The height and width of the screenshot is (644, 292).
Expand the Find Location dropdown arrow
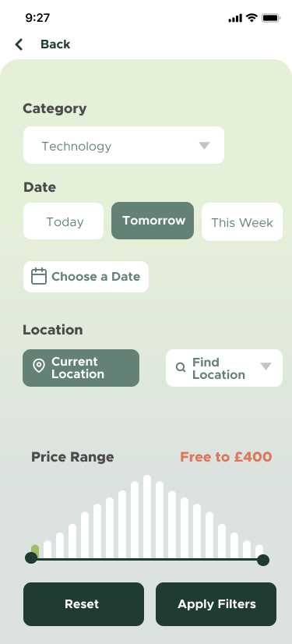pos(266,366)
